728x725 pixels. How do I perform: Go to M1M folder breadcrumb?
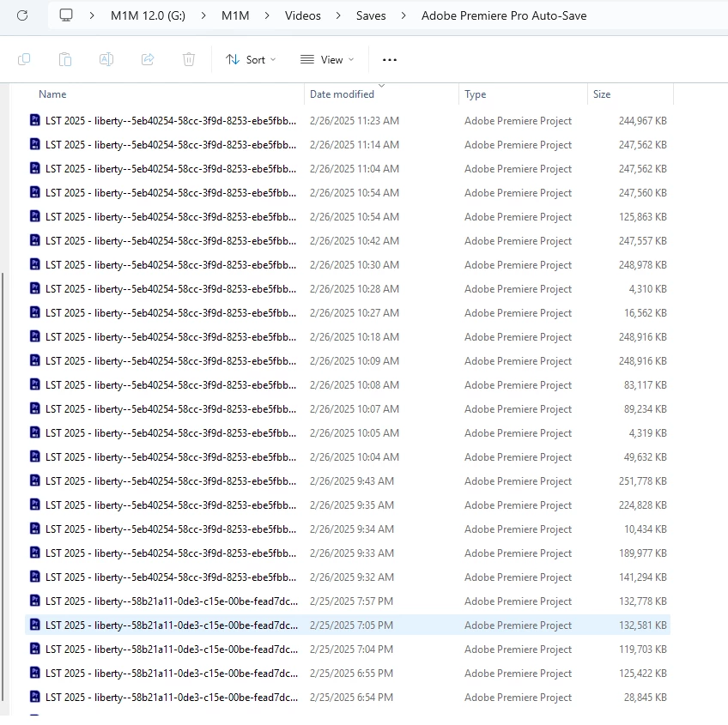coord(235,15)
